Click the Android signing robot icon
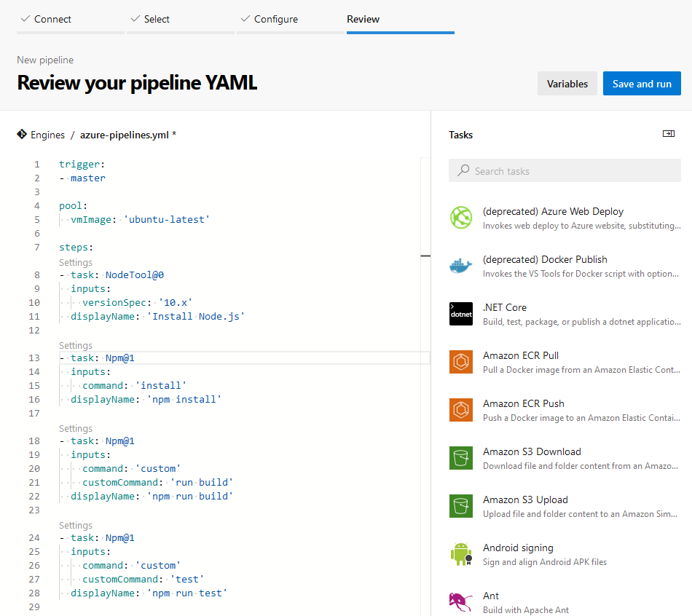 click(460, 553)
